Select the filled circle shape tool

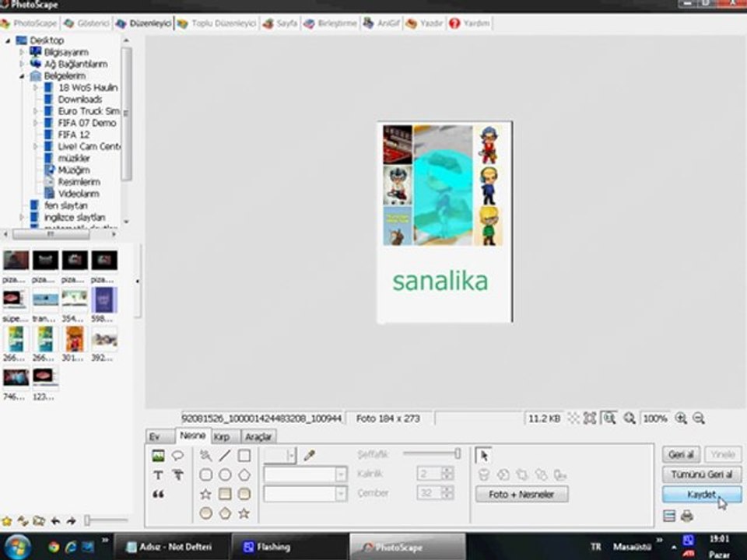[205, 513]
